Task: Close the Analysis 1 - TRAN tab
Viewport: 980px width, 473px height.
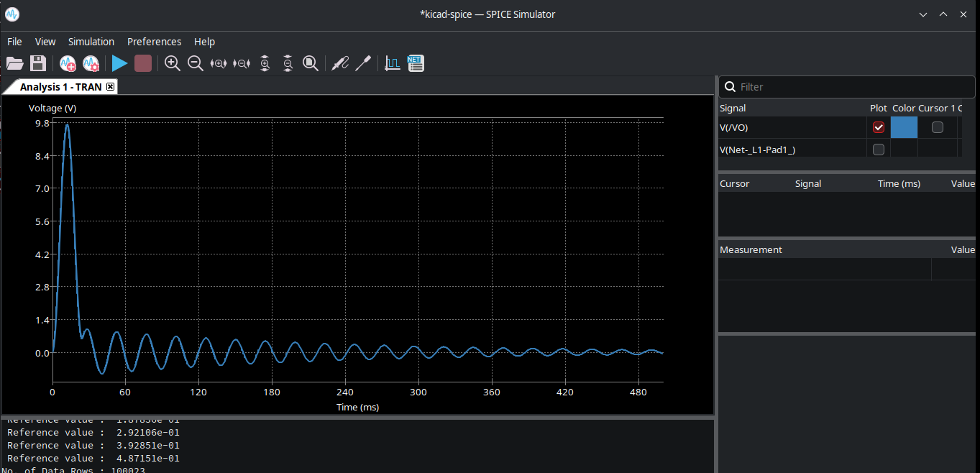Action: [x=110, y=86]
